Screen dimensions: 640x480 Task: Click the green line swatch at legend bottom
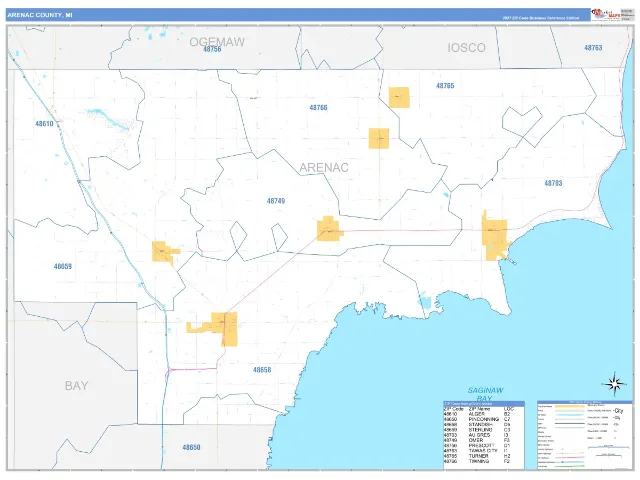tap(570, 466)
